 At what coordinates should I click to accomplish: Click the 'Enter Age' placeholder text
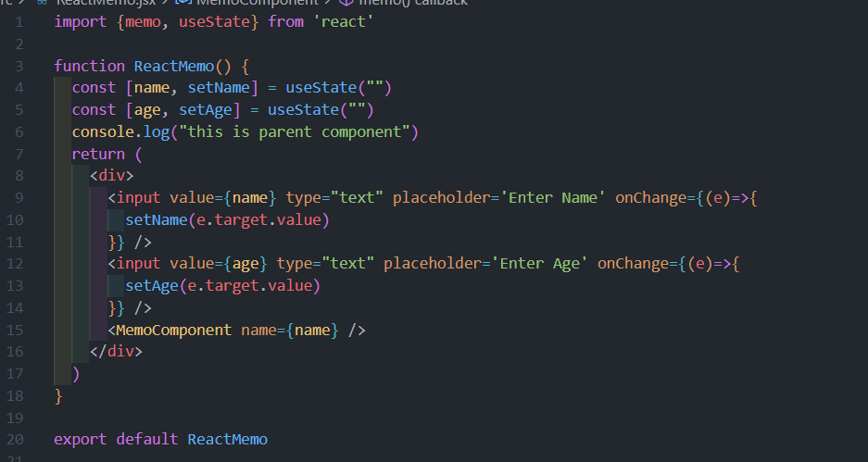point(539,264)
